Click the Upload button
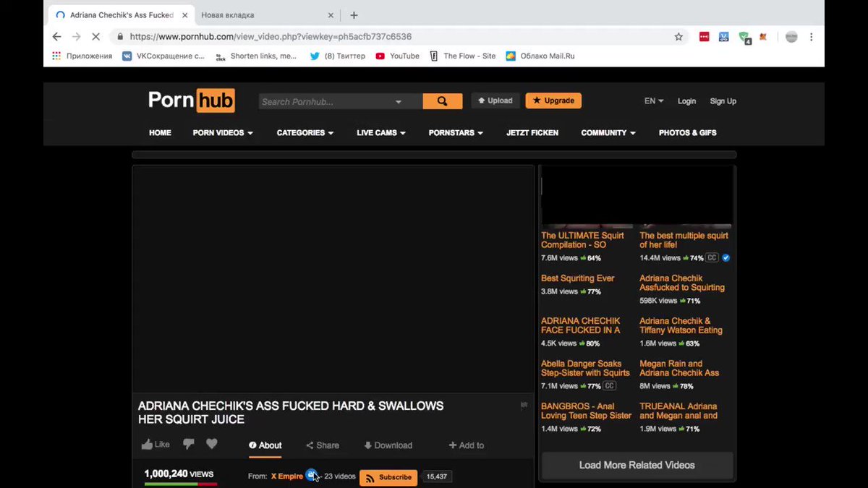Screen dimensions: 868x488 tap(495, 100)
